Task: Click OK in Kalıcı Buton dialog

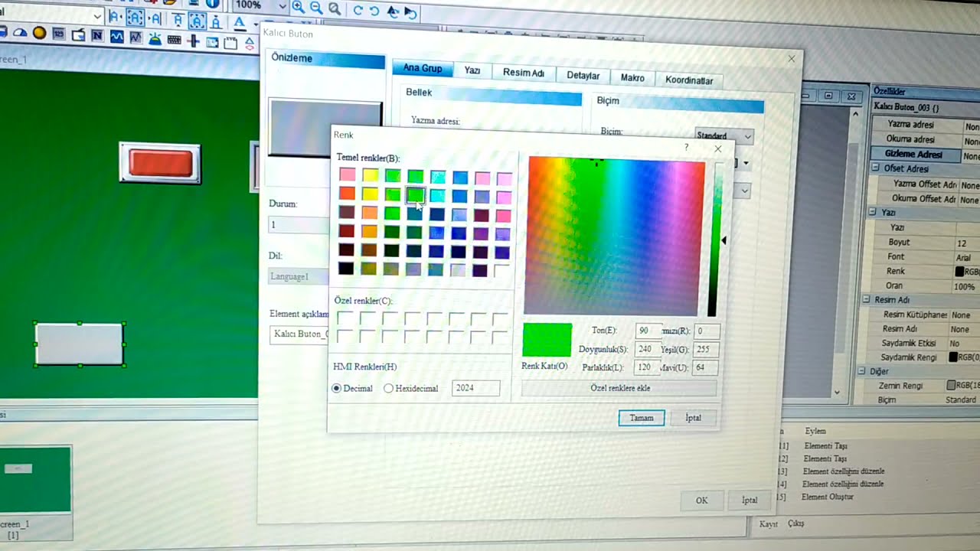Action: click(701, 500)
